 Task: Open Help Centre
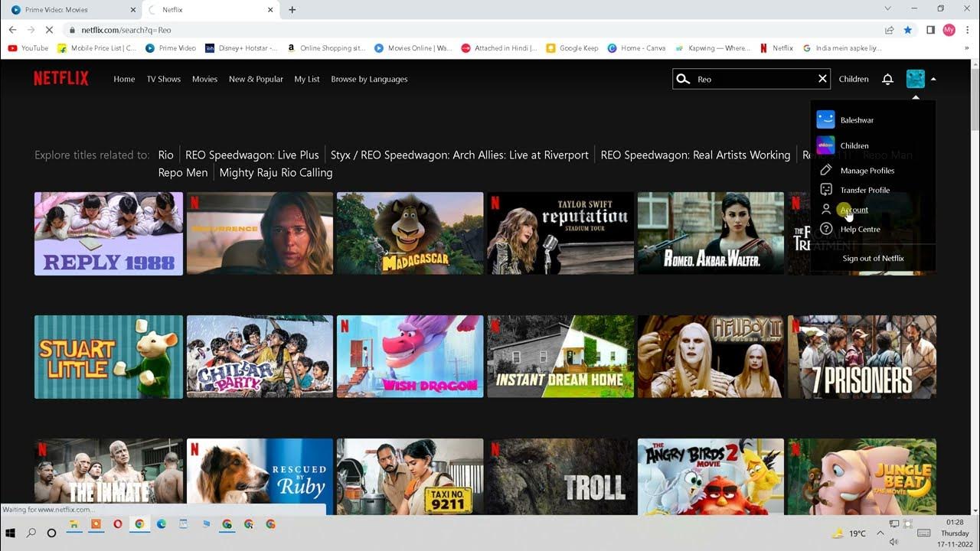click(860, 229)
